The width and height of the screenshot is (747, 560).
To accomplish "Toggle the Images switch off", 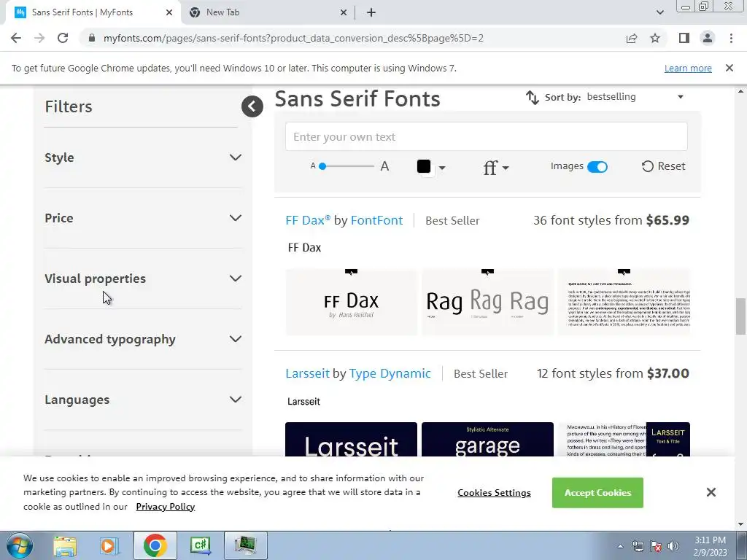I will (597, 167).
